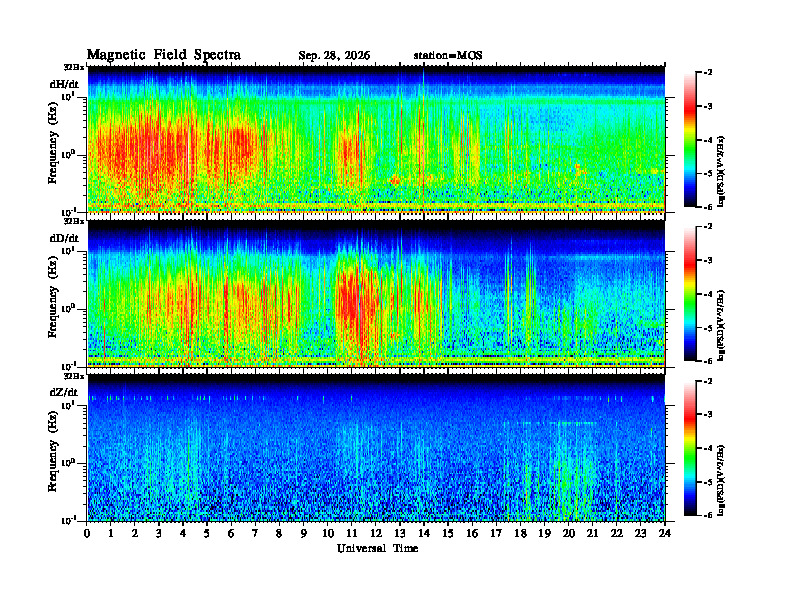
Task: Click the dH/dt panel color scale bar
Action: pyautogui.click(x=690, y=140)
